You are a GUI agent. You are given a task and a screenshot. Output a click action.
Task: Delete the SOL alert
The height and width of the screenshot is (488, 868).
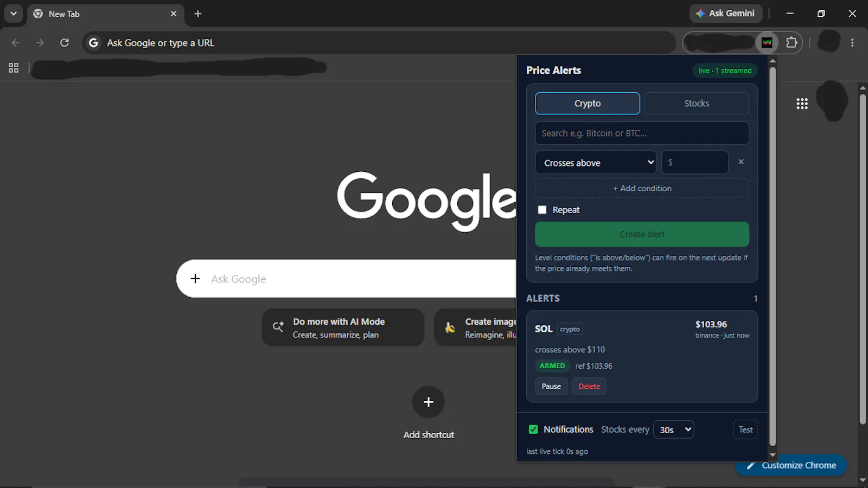tap(589, 387)
